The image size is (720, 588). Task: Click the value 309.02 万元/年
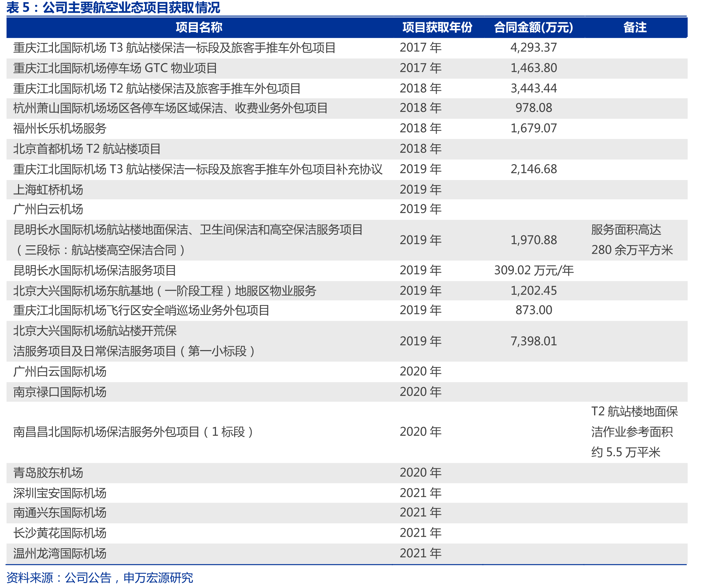[534, 270]
